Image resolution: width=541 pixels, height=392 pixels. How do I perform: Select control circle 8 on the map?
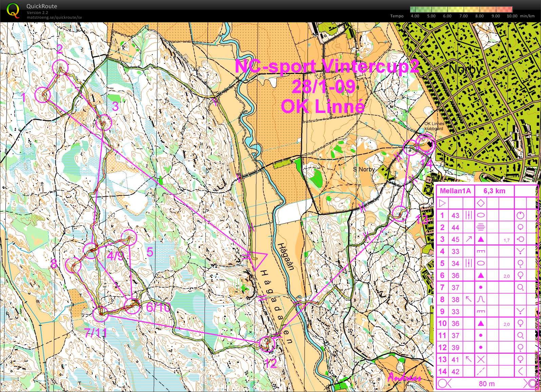pyautogui.click(x=73, y=265)
